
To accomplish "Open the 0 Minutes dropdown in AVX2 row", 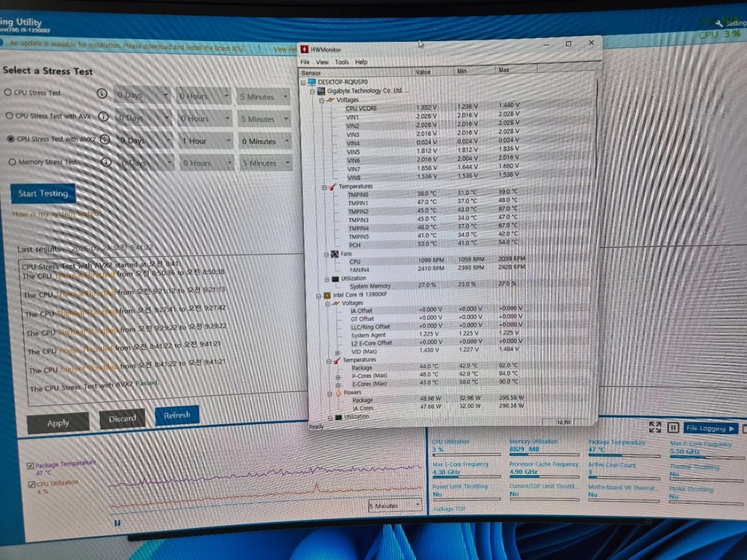I will pos(265,141).
